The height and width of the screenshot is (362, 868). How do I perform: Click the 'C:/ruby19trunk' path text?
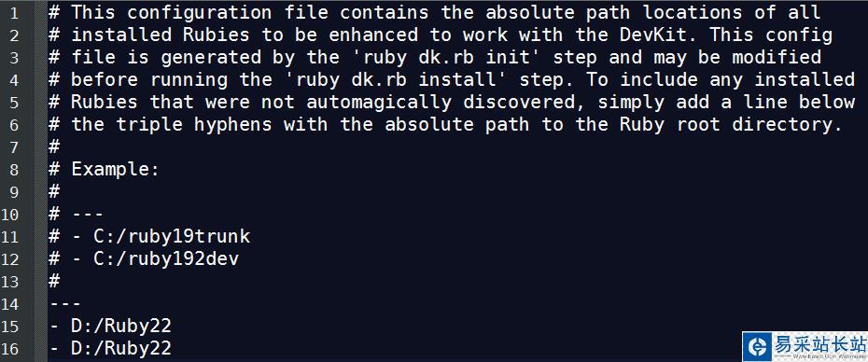coord(172,237)
